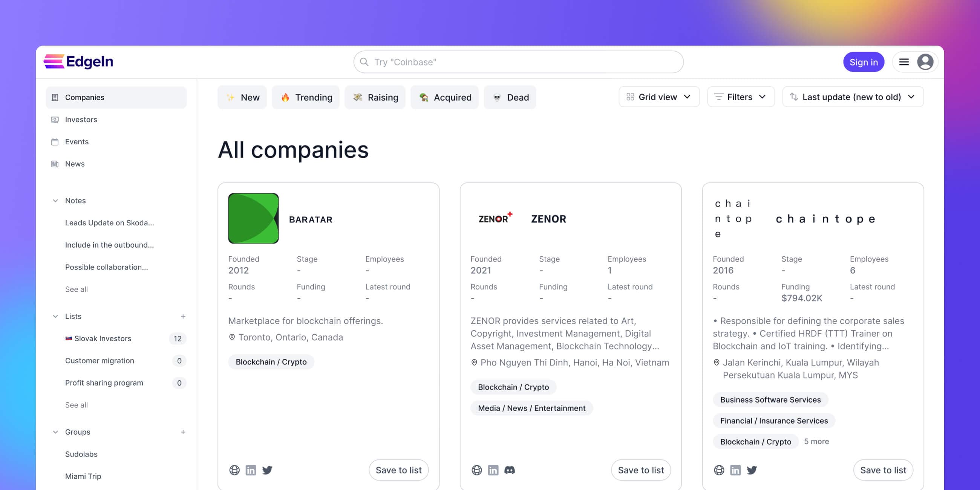Open note Include in the outbound

[x=110, y=245]
